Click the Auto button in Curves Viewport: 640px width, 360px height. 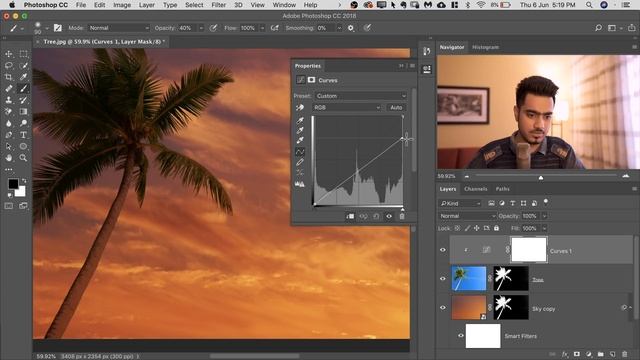396,107
